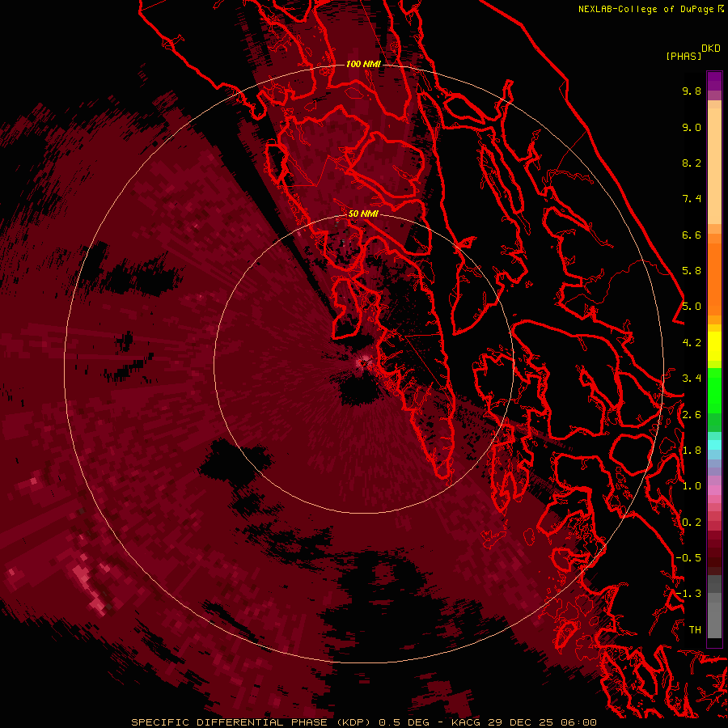Select the 8.2 legend value
728x728 pixels.
692,163
